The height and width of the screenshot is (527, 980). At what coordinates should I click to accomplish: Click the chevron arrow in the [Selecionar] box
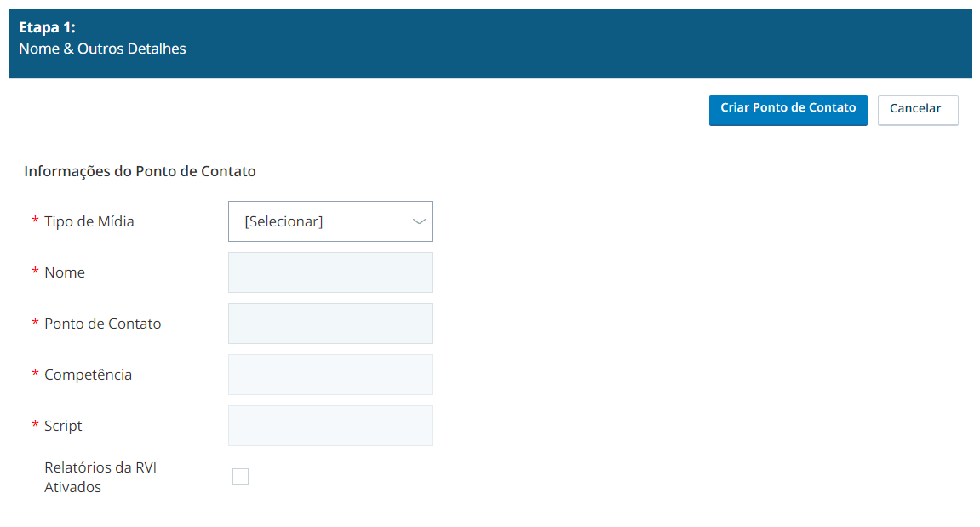419,221
